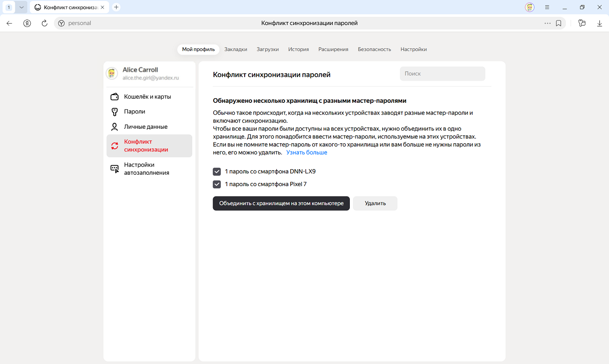Uncheck the Pixel 7 smartphone password checkbox

click(217, 184)
